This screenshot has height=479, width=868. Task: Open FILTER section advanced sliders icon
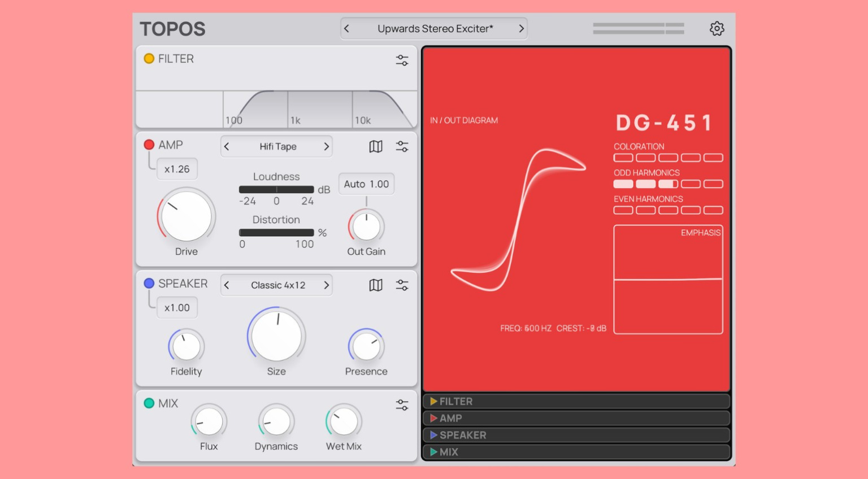point(402,60)
